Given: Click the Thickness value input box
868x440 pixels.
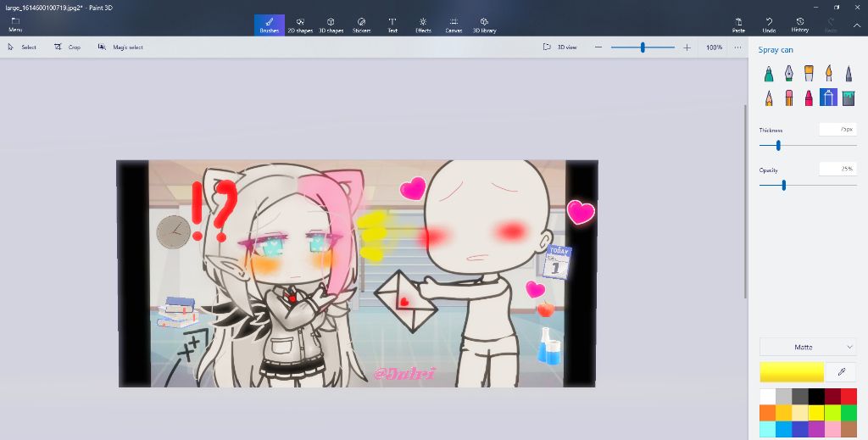Looking at the screenshot, I should [x=837, y=130].
